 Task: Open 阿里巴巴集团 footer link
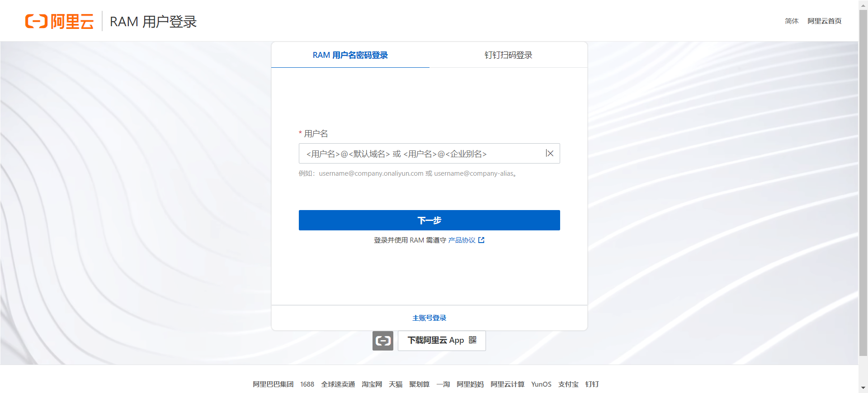[273, 384]
